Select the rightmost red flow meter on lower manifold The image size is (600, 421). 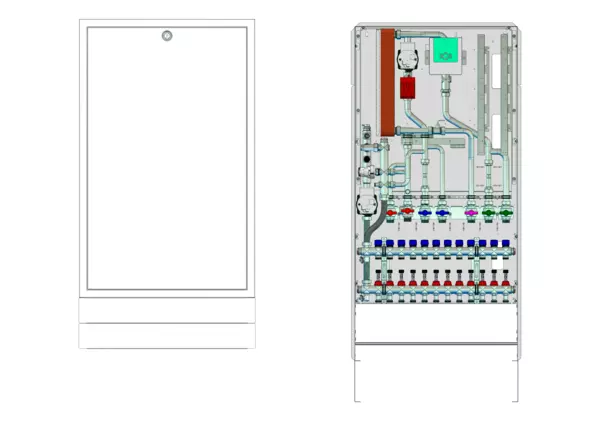pos(507,283)
